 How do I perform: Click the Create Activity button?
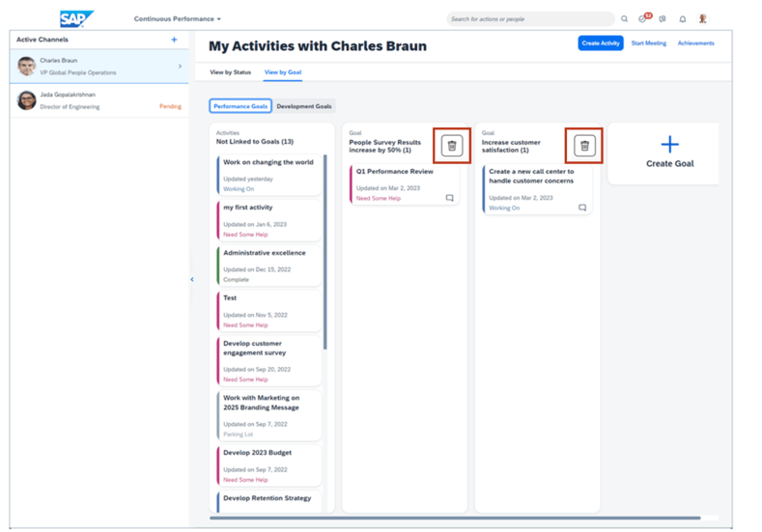601,43
